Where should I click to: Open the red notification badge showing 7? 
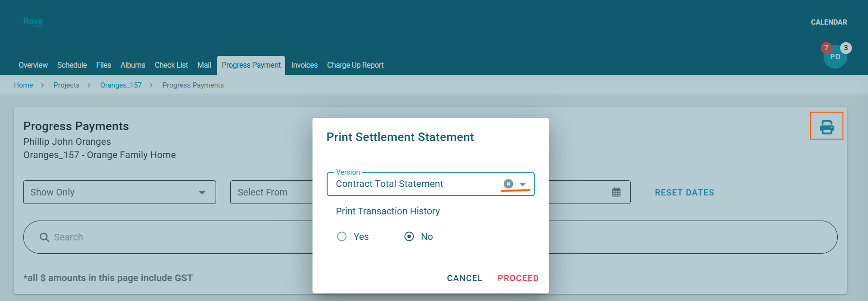click(x=826, y=48)
